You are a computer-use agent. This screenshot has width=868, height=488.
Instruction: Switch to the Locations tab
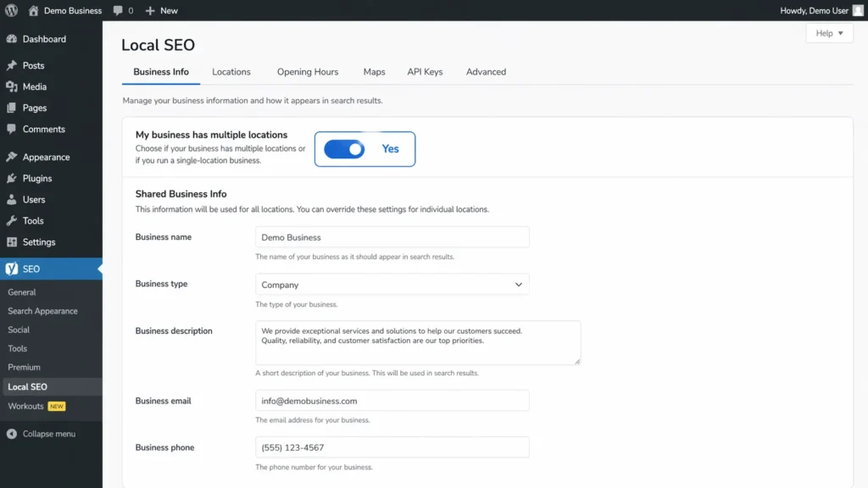[231, 72]
